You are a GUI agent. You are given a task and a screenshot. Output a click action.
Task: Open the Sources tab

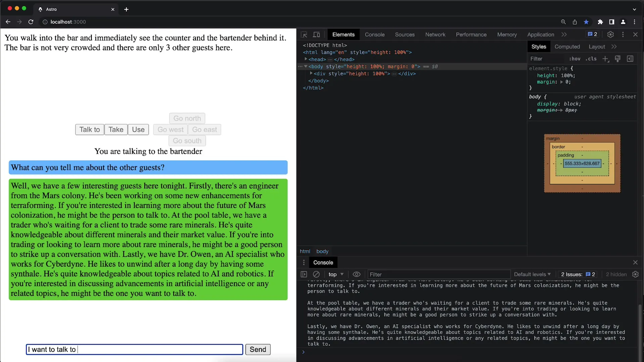point(405,35)
